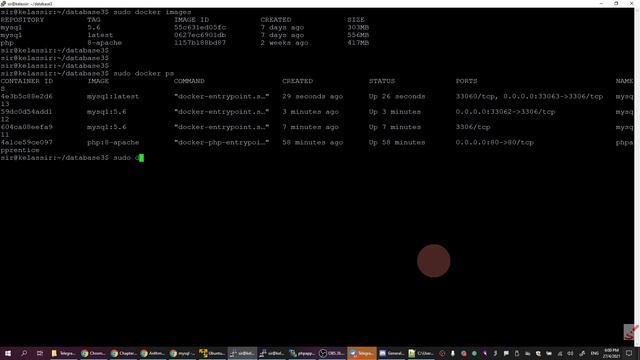640x360 pixels.
Task: Minimize the PuTTY terminal window
Action: [x=601, y=4]
